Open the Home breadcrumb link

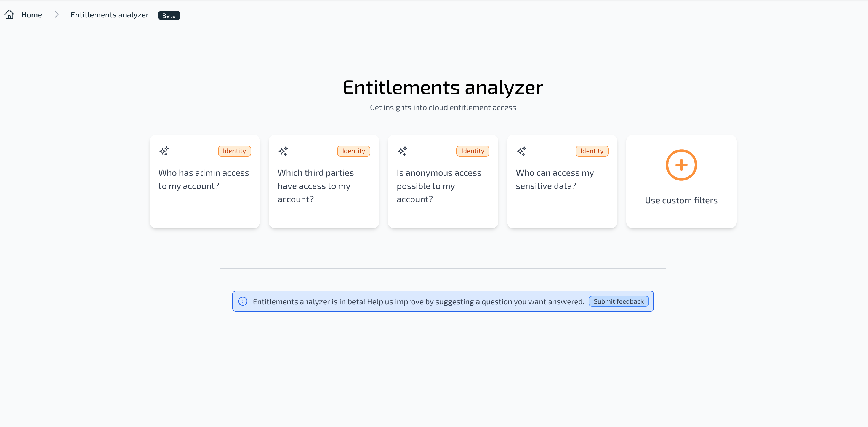[x=32, y=15]
